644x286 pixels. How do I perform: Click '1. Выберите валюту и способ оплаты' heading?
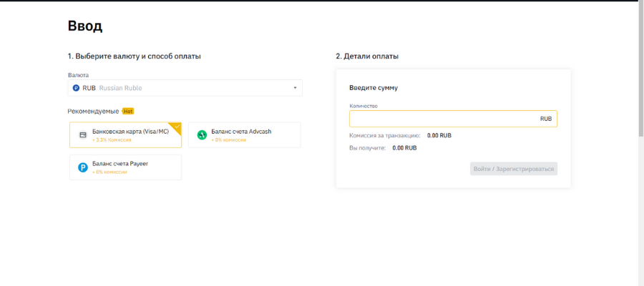(x=135, y=56)
